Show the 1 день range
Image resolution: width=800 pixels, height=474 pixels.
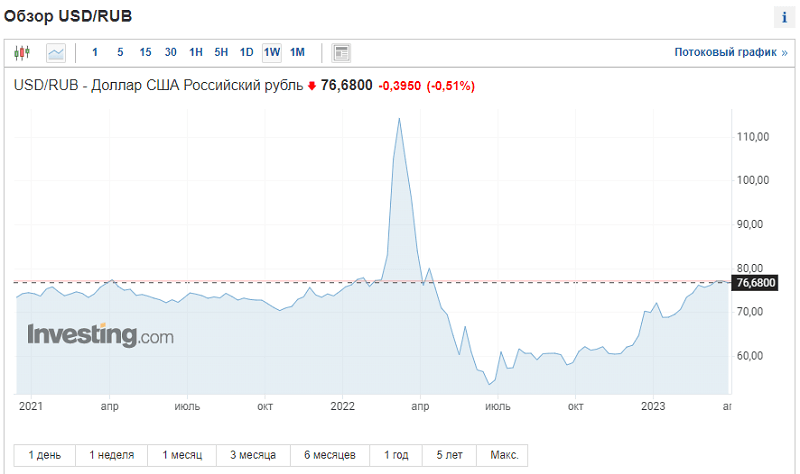point(44,455)
